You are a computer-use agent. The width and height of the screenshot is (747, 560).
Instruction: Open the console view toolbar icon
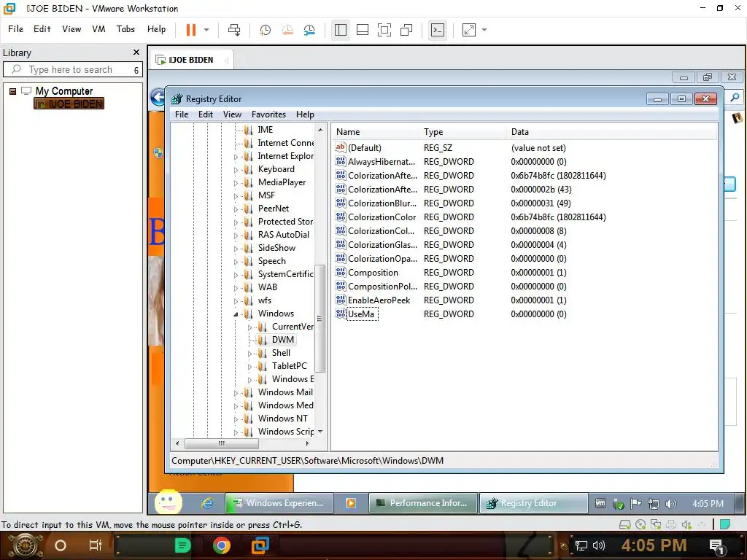pyautogui.click(x=438, y=29)
